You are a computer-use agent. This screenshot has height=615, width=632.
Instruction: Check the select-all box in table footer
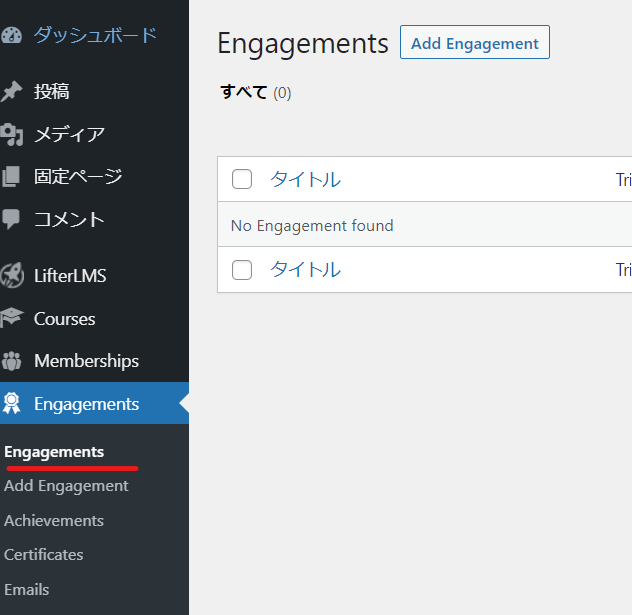click(x=242, y=270)
